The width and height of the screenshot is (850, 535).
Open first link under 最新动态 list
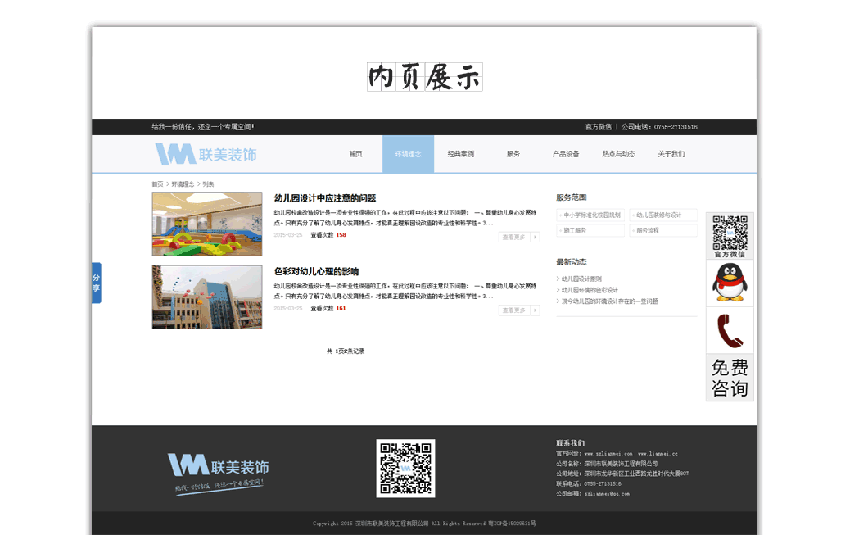(x=582, y=279)
